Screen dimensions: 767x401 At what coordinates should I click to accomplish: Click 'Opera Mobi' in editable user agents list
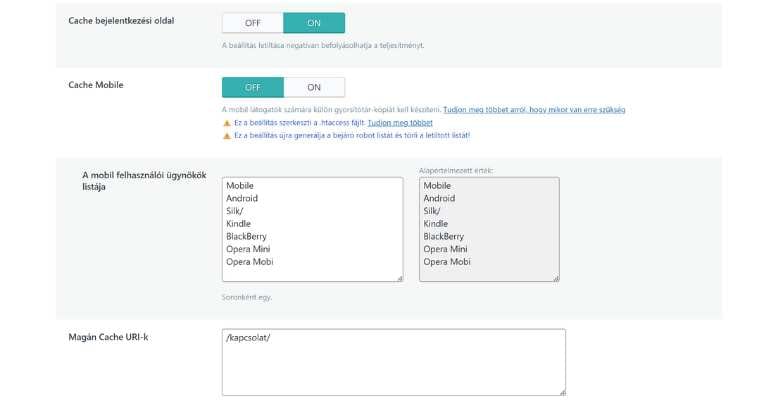point(250,262)
